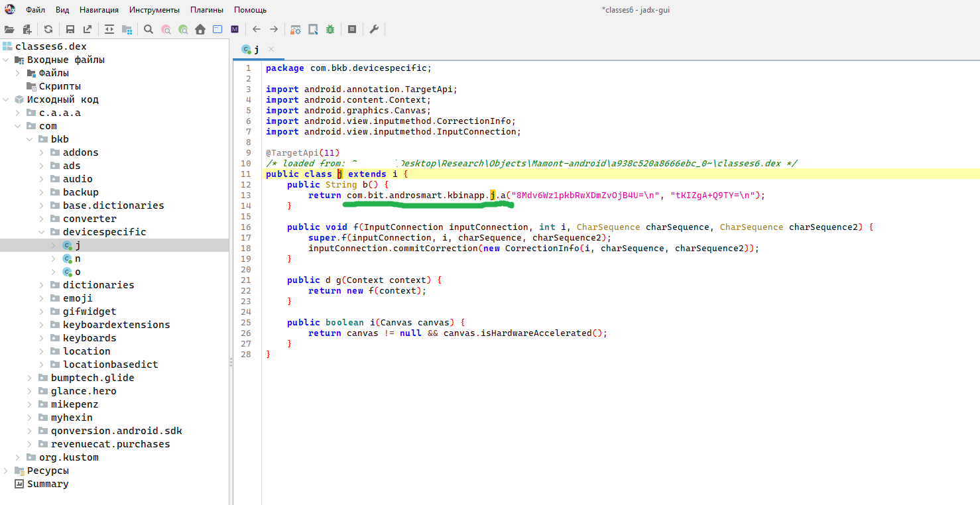Click the Open file folder icon
Screen dimensions: 980x505
pos(9,29)
